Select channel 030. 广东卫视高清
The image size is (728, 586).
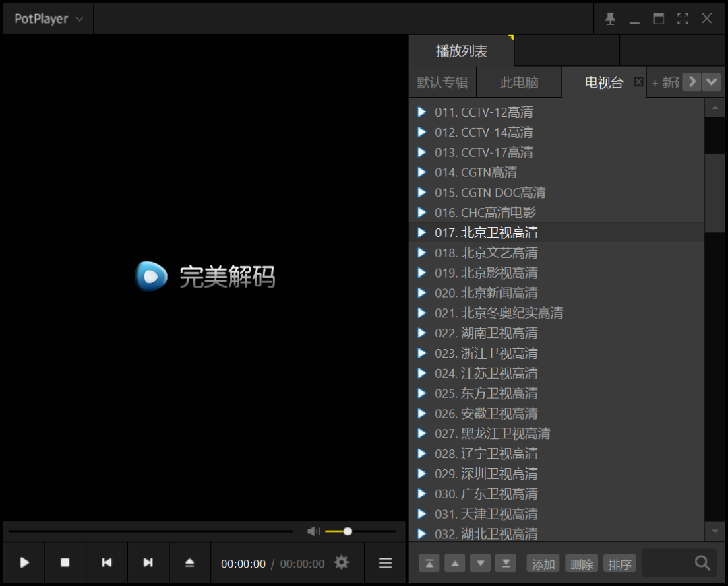click(557, 494)
